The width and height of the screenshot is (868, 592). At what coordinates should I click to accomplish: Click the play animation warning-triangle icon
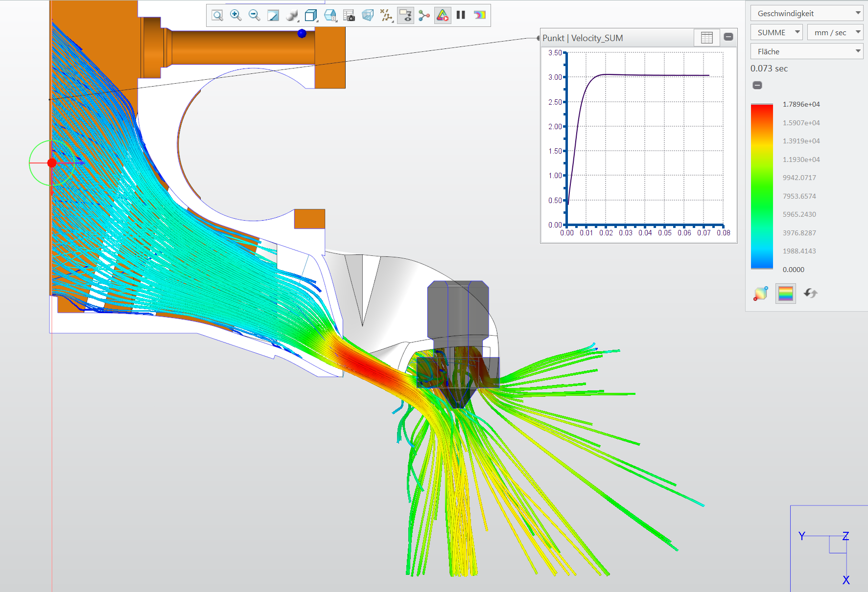coord(442,15)
